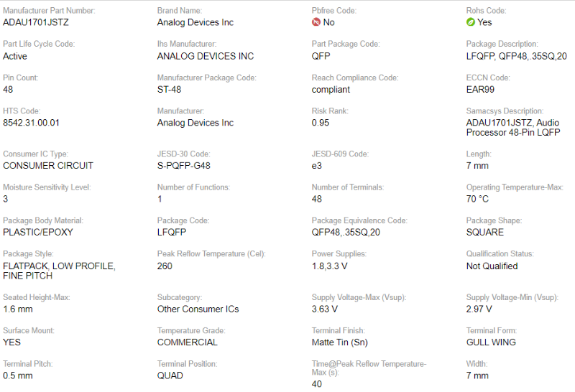Click the Supply Voltage-Max value 3.63 V
Screen dimensions: 575x392
pyautogui.click(x=325, y=309)
